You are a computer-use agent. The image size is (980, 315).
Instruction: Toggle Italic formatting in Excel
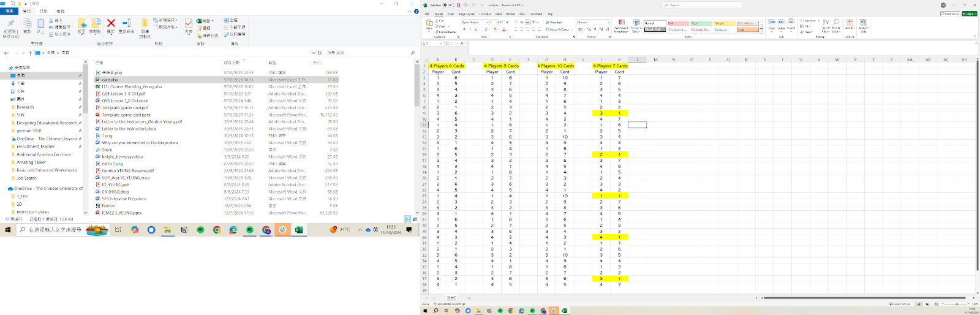point(470,29)
